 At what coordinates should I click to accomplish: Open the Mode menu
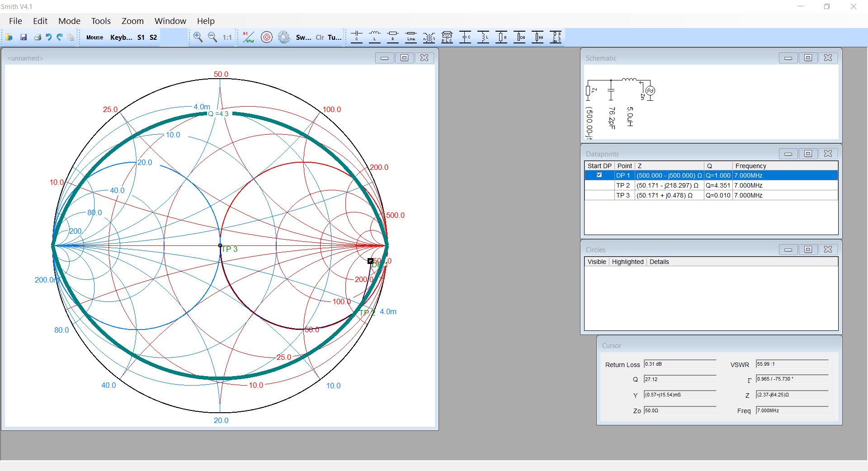(x=69, y=21)
